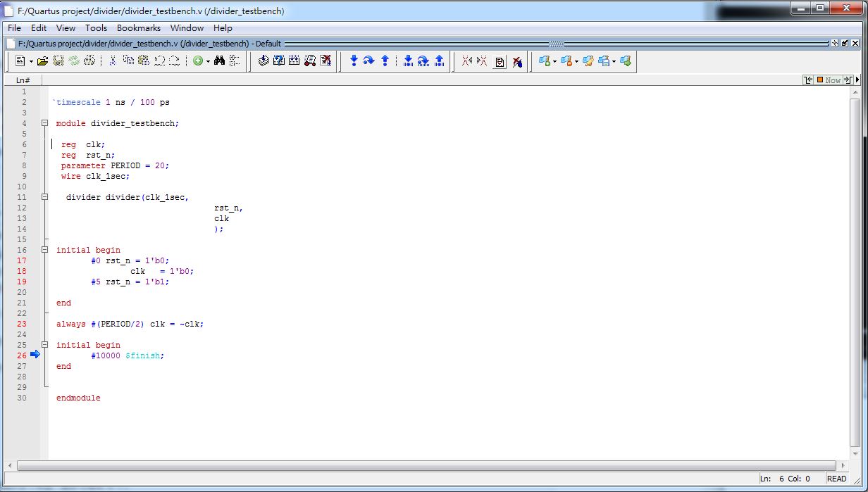Click the Compile icon with down arrow

pyautogui.click(x=263, y=61)
